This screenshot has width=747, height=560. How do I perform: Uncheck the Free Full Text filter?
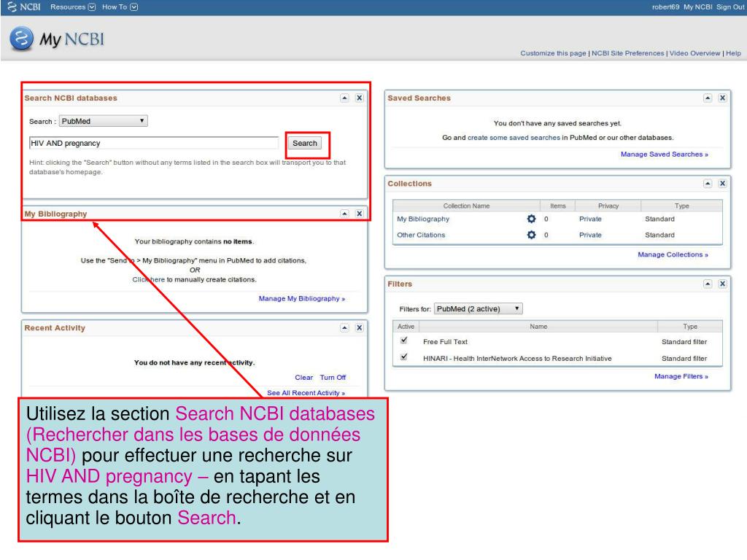pyautogui.click(x=404, y=341)
